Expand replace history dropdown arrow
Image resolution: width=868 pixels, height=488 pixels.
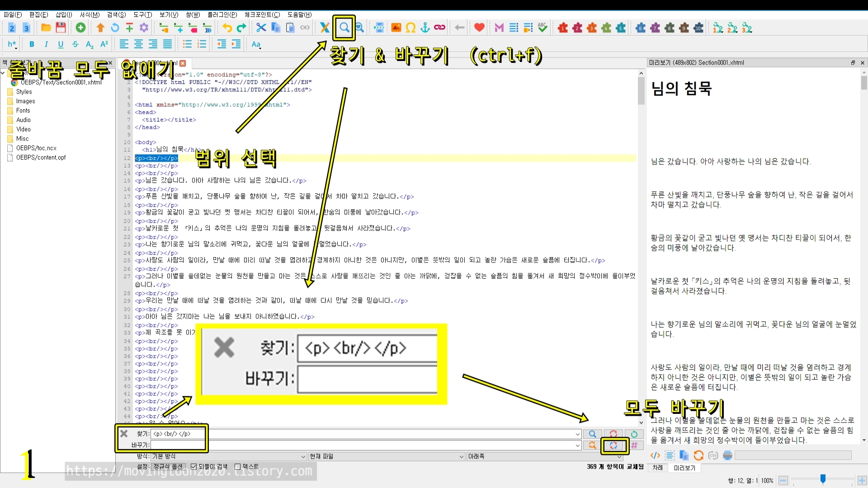pos(577,446)
